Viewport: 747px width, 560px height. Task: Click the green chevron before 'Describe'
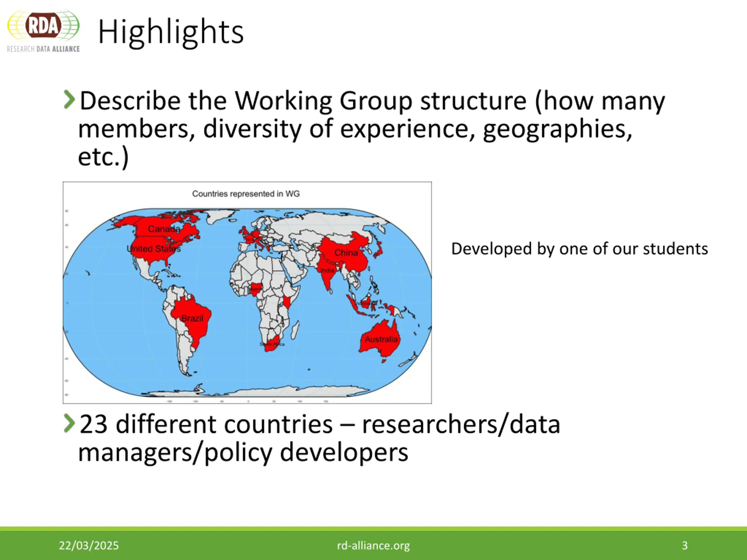click(69, 100)
